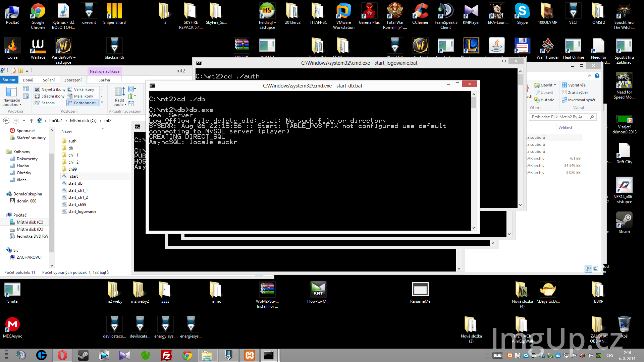Screen dimensions: 644x362
Task: Open the Add columns dropdown in ribbon
Action: 132,97
